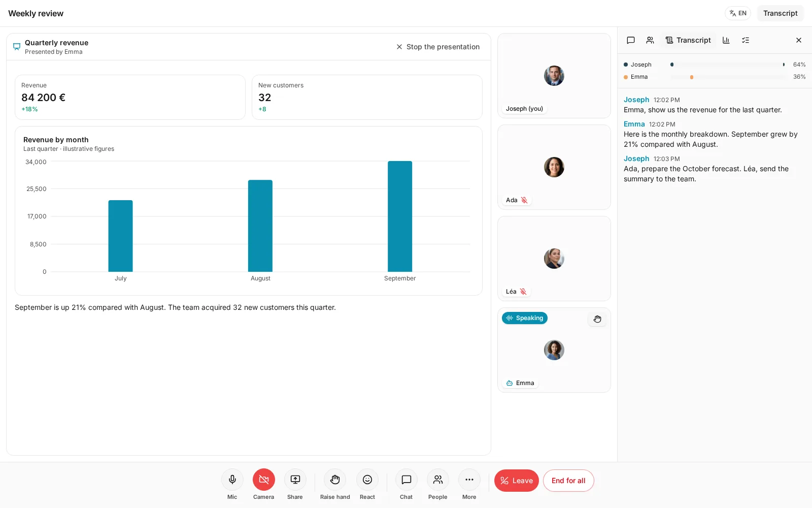Click Joseph's speaking time bar

tap(728, 65)
